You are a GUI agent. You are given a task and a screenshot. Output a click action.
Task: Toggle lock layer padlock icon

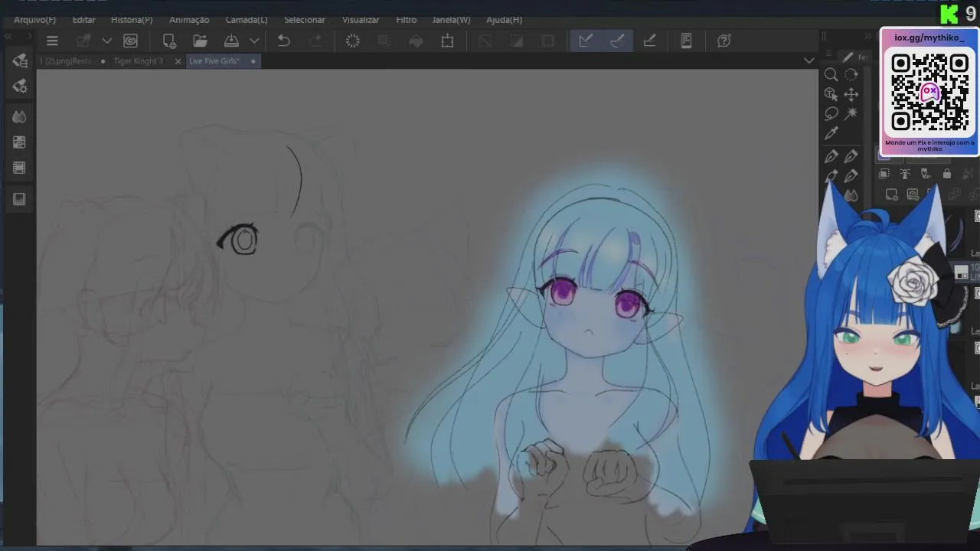[947, 174]
